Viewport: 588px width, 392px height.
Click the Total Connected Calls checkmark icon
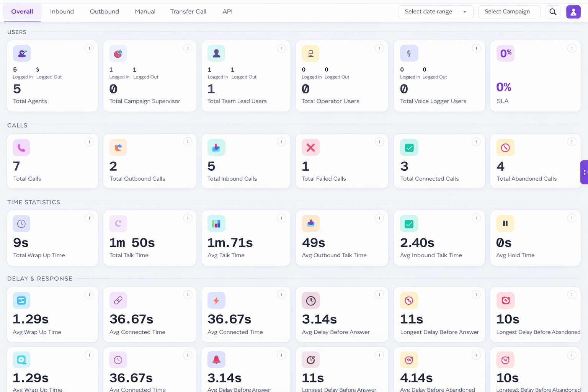pos(409,147)
